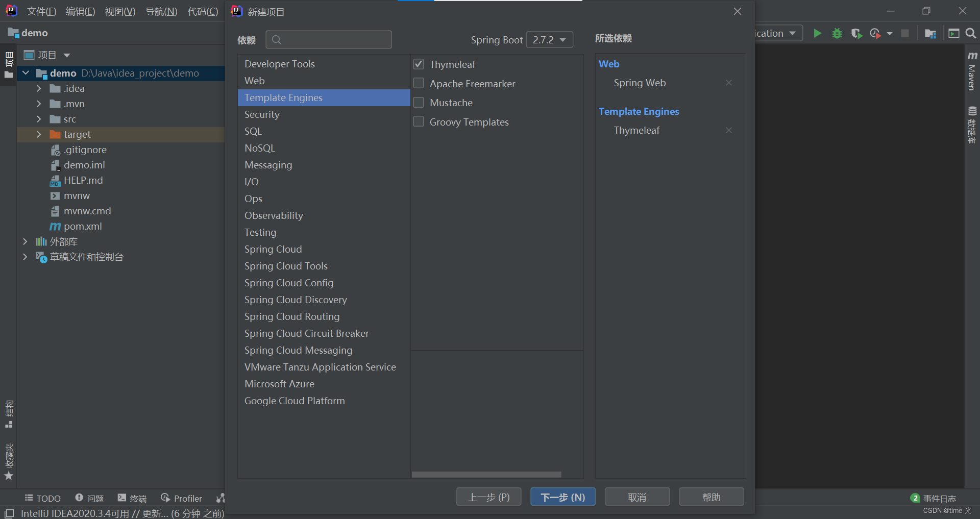
Task: Open the Maven tool window sidebar
Action: [972, 71]
